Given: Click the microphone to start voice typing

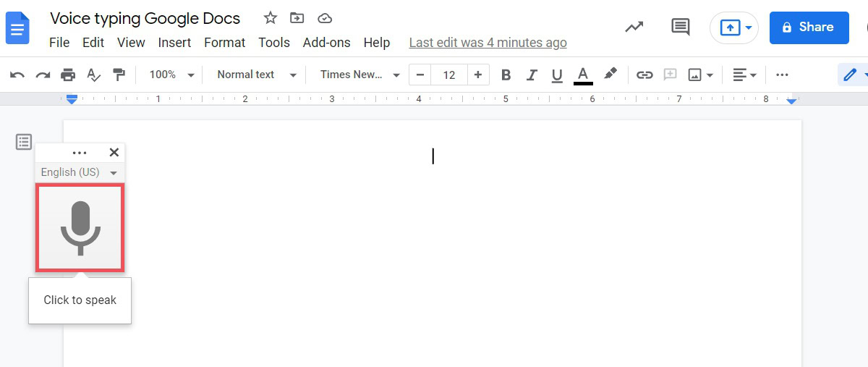Looking at the screenshot, I should (80, 228).
